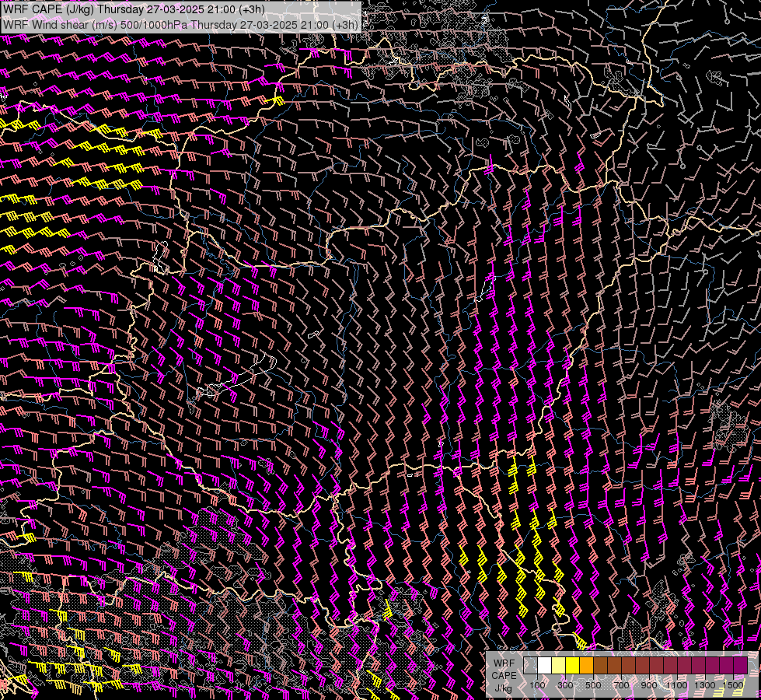Pick the pale yellow legend swatch
Viewport: 761px width, 700px height.
(559, 666)
